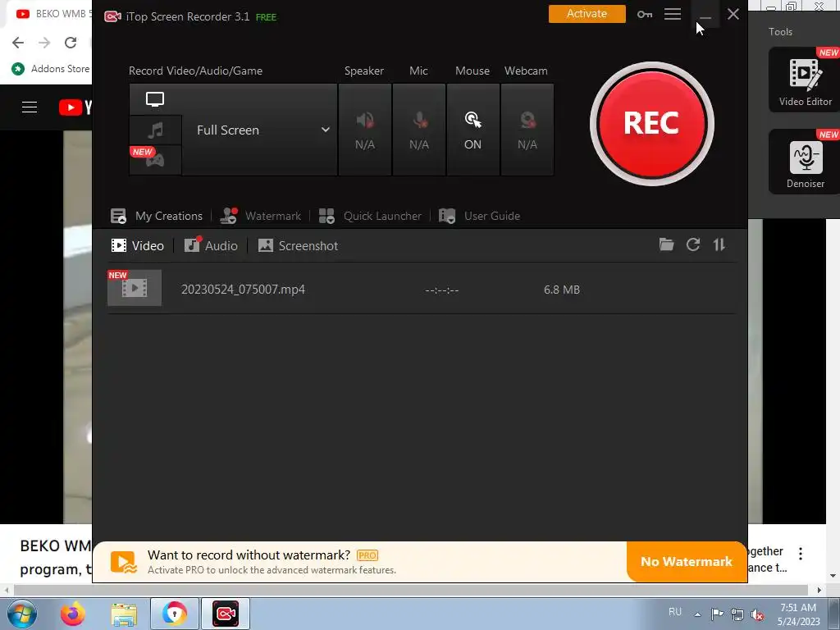This screenshot has width=840, height=630.
Task: Show hidden system tray icons
Action: pos(697,614)
